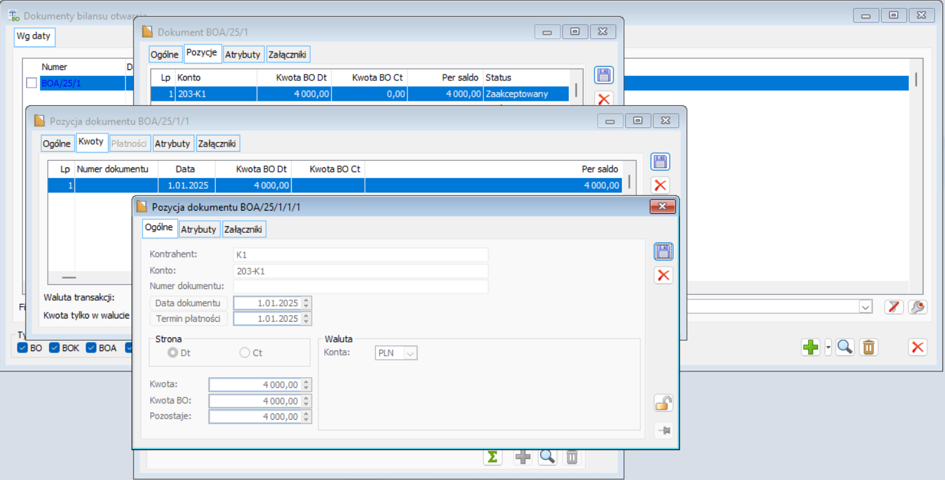Screen dimensions: 945x480
Task: Uncheck the BOA type checkbox
Action: [91, 348]
